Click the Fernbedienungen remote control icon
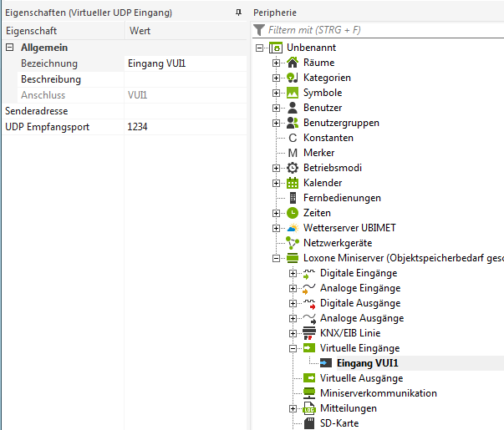504x430 pixels. (293, 198)
